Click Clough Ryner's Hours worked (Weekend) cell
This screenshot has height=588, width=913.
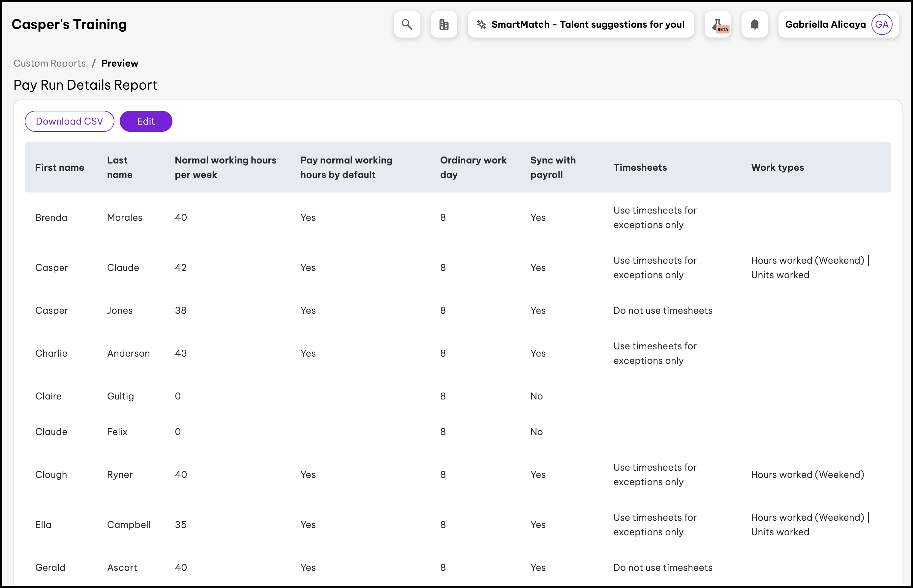click(807, 475)
